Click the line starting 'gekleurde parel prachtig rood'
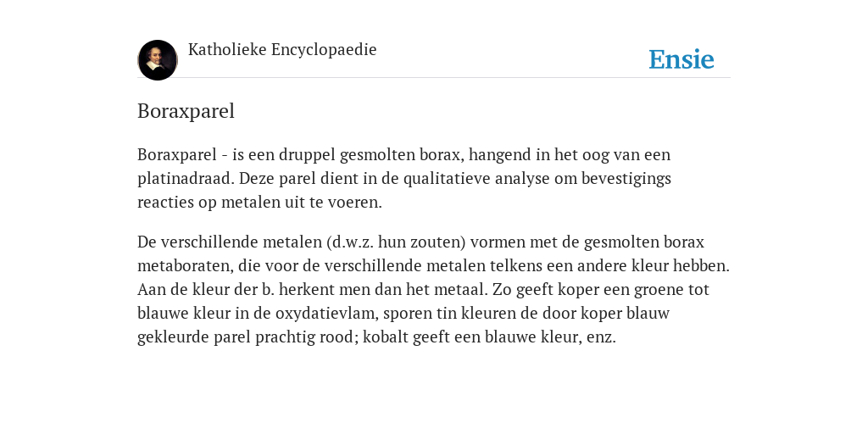This screenshot has width=868, height=434. point(376,337)
